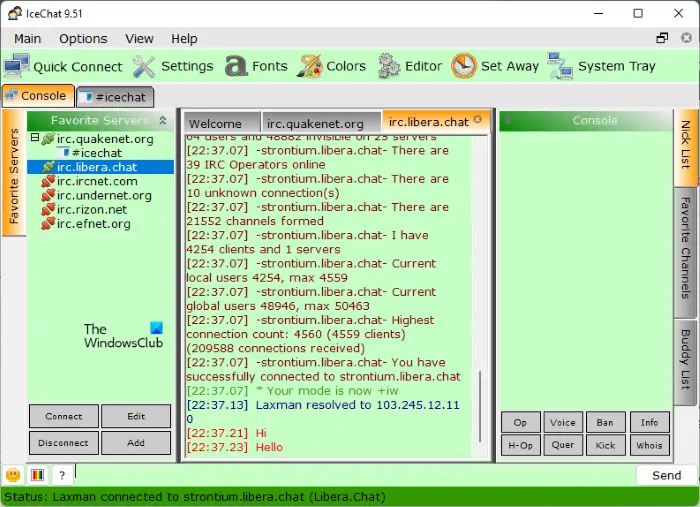Select irc.ircnet.com in the server tree
Image resolution: width=700 pixels, height=507 pixels.
[x=97, y=181]
